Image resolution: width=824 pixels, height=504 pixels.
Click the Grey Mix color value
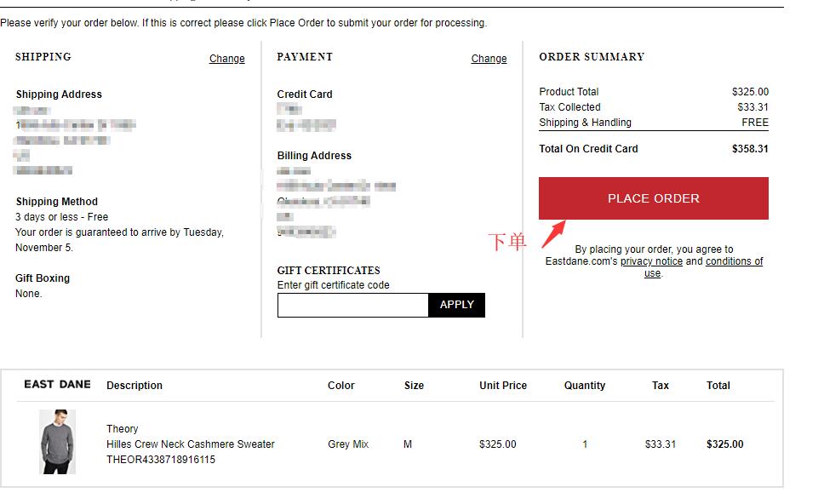(348, 444)
